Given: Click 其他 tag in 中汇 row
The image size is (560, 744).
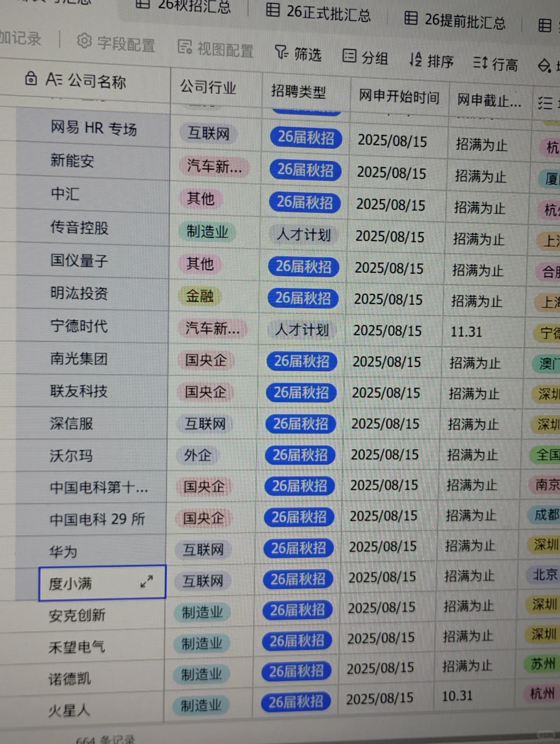Looking at the screenshot, I should tap(201, 198).
